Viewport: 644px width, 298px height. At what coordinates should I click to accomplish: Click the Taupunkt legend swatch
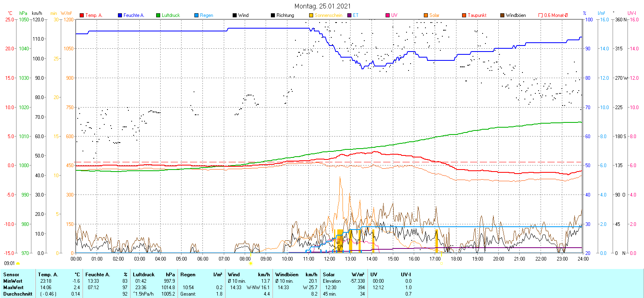click(464, 15)
